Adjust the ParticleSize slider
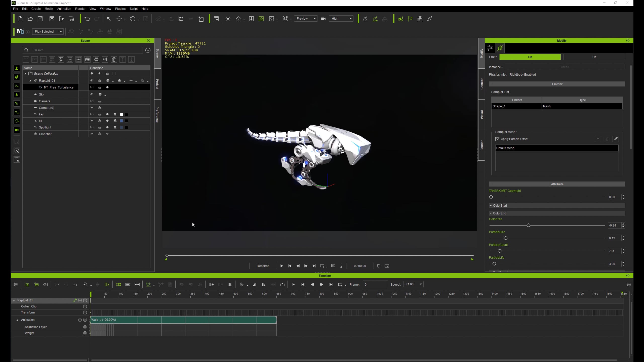Image resolution: width=644 pixels, height=362 pixels. [x=506, y=238]
